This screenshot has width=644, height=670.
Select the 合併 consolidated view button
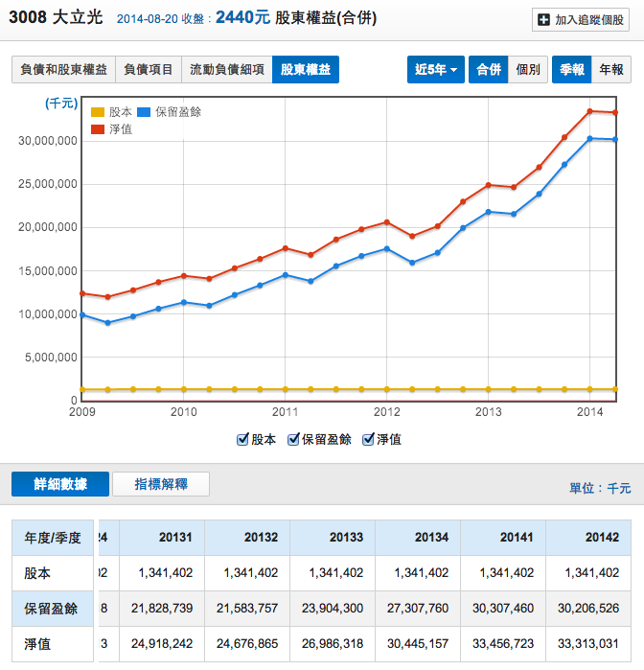pyautogui.click(x=488, y=70)
